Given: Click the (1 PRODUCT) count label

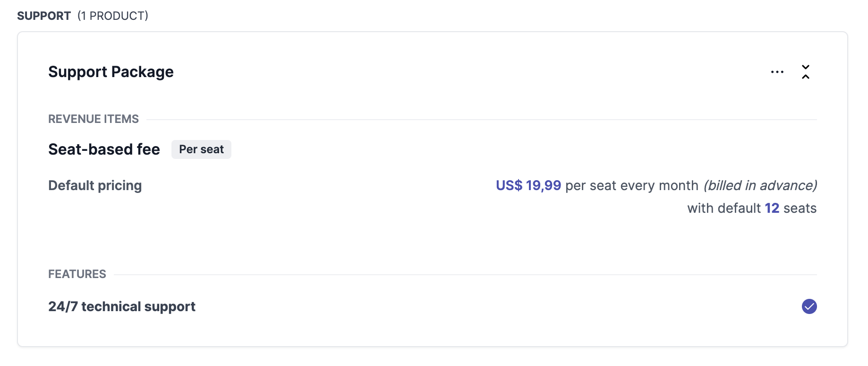Looking at the screenshot, I should click(x=113, y=16).
